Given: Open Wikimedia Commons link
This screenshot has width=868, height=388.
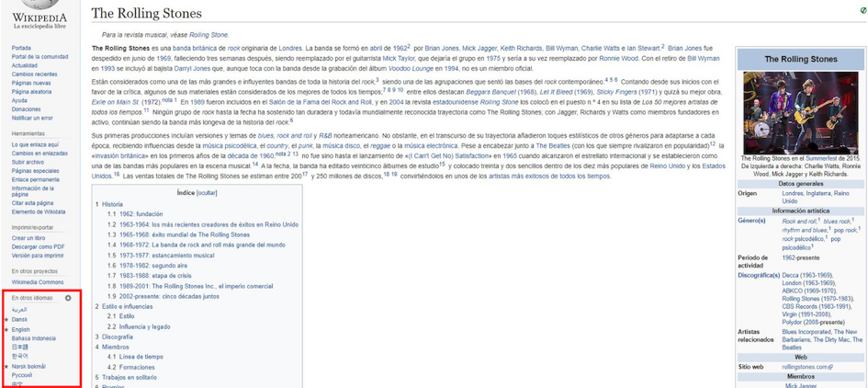Looking at the screenshot, I should (38, 282).
